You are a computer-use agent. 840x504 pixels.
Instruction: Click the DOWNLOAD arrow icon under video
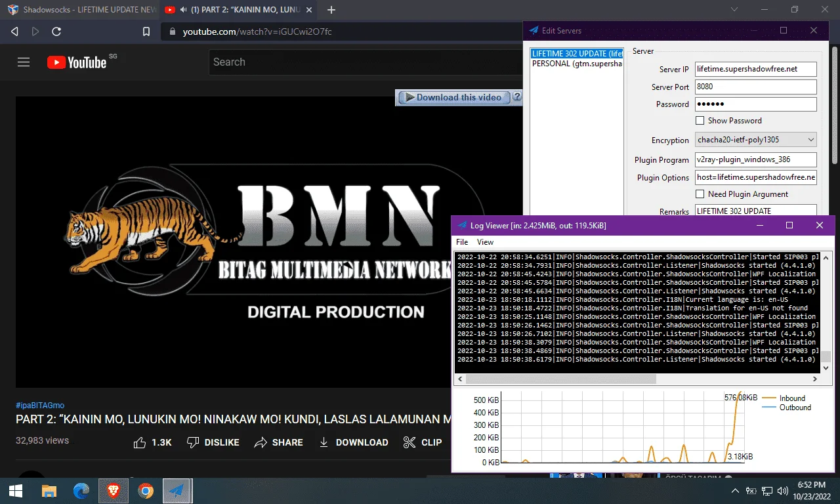pyautogui.click(x=324, y=442)
